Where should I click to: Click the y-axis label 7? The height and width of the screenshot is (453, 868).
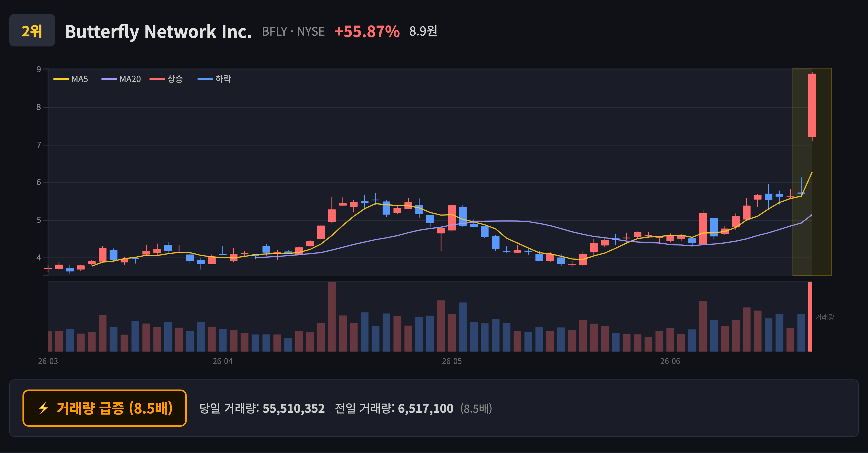(39, 145)
